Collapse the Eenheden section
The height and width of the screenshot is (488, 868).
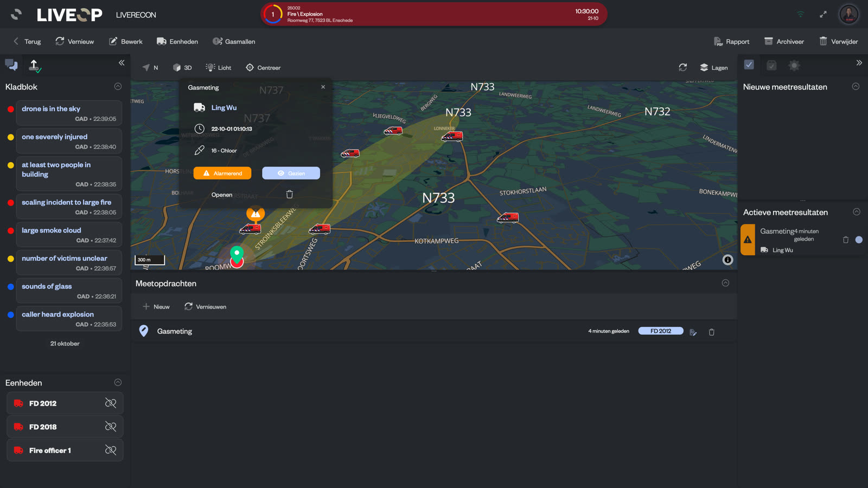[118, 383]
